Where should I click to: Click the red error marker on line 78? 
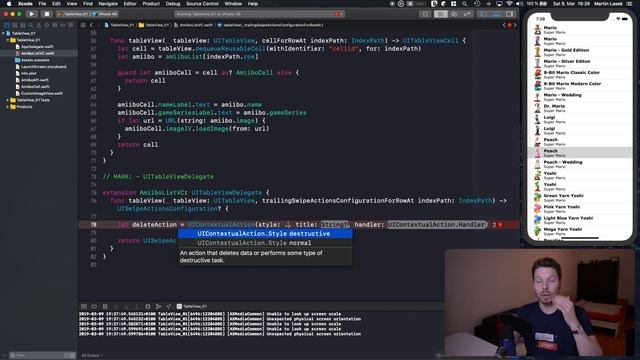point(500,225)
